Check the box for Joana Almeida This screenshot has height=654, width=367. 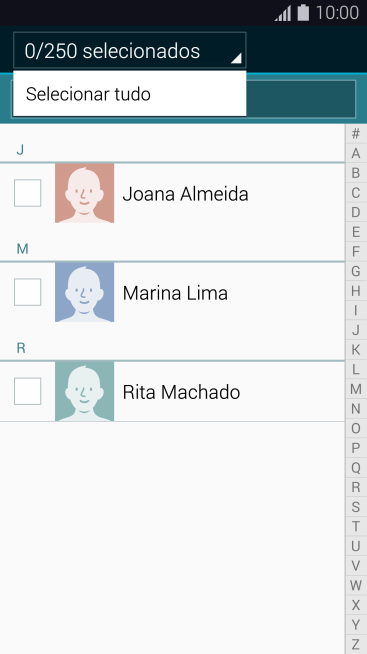coord(28,193)
